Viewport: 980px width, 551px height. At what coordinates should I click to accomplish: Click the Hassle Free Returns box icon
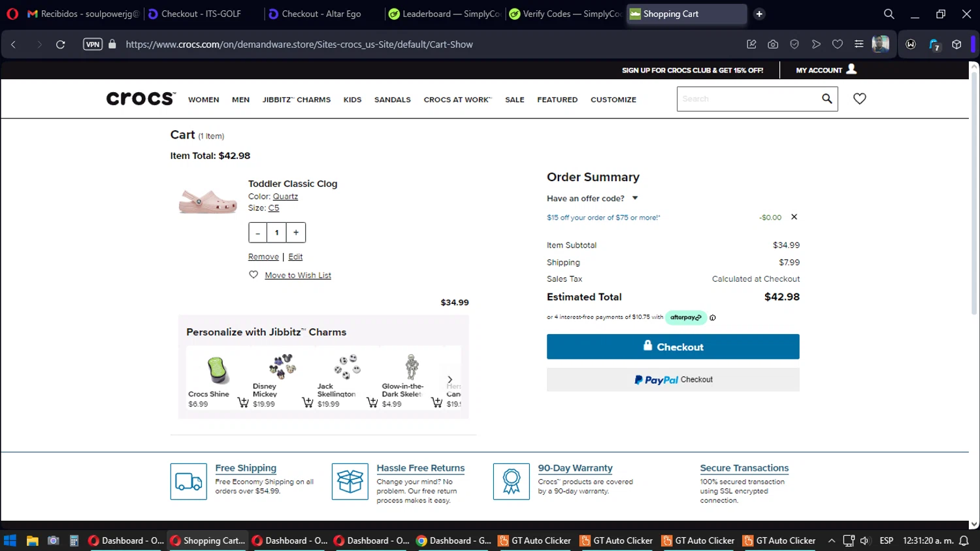click(x=350, y=482)
